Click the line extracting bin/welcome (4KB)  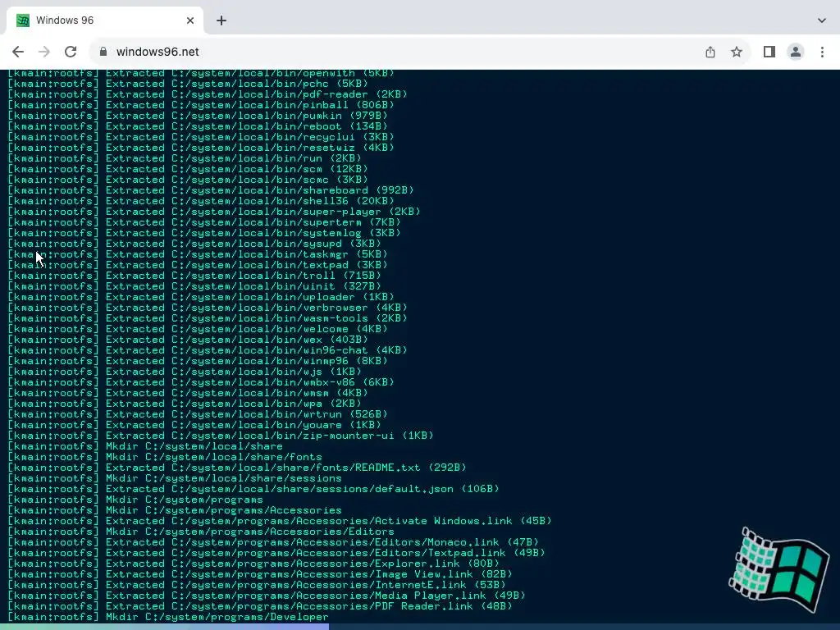197,329
